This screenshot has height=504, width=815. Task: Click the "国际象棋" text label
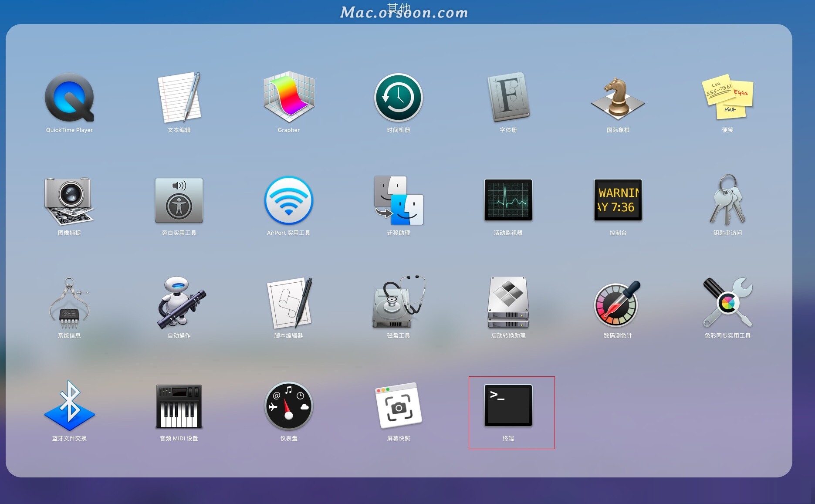coord(618,130)
